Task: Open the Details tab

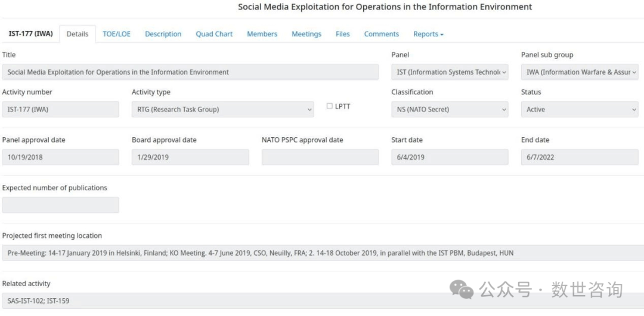Action: tap(77, 34)
